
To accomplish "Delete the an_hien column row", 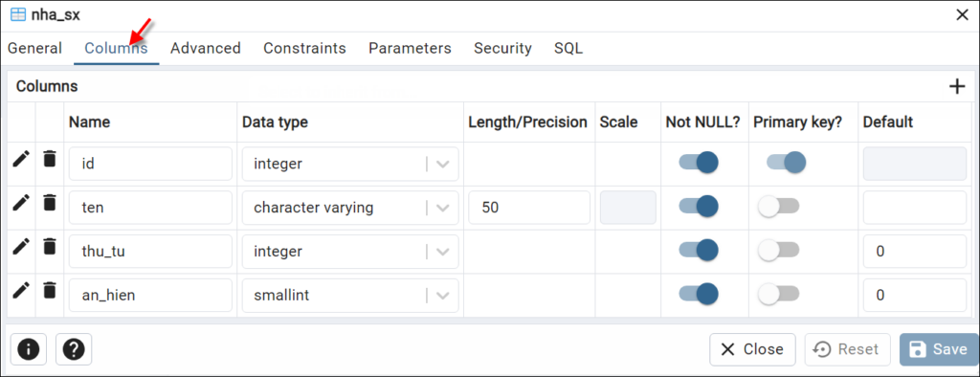I will tap(50, 290).
